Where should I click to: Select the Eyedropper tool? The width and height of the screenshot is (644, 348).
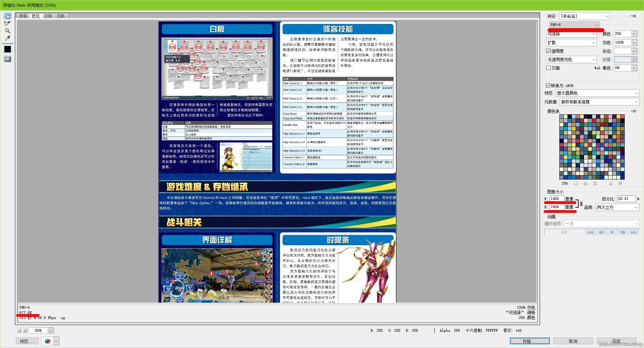pos(7,38)
